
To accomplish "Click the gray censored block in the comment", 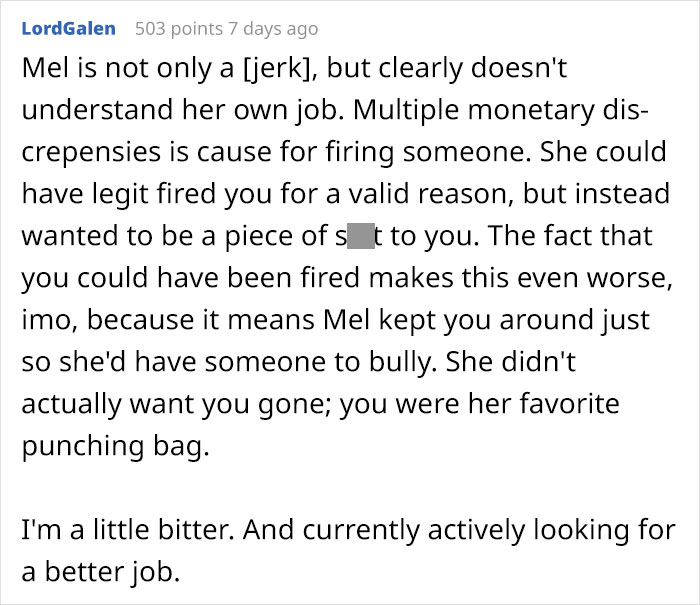I will pyautogui.click(x=361, y=237).
